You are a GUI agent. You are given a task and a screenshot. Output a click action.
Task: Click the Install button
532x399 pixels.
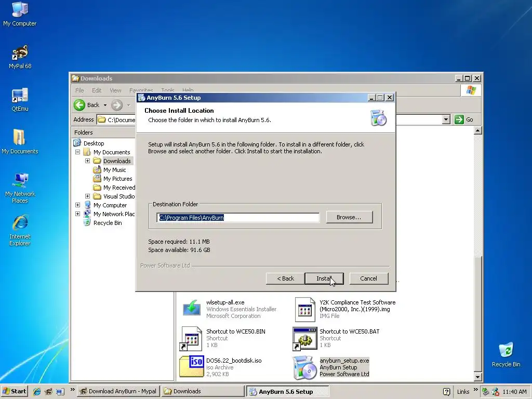click(x=324, y=278)
